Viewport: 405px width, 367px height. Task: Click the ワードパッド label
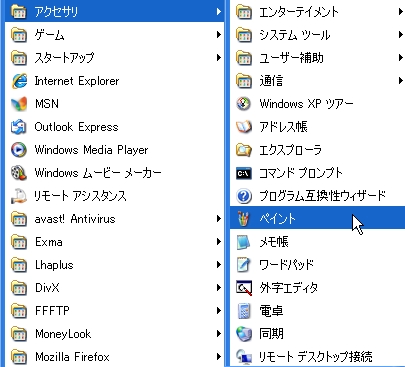click(x=287, y=265)
